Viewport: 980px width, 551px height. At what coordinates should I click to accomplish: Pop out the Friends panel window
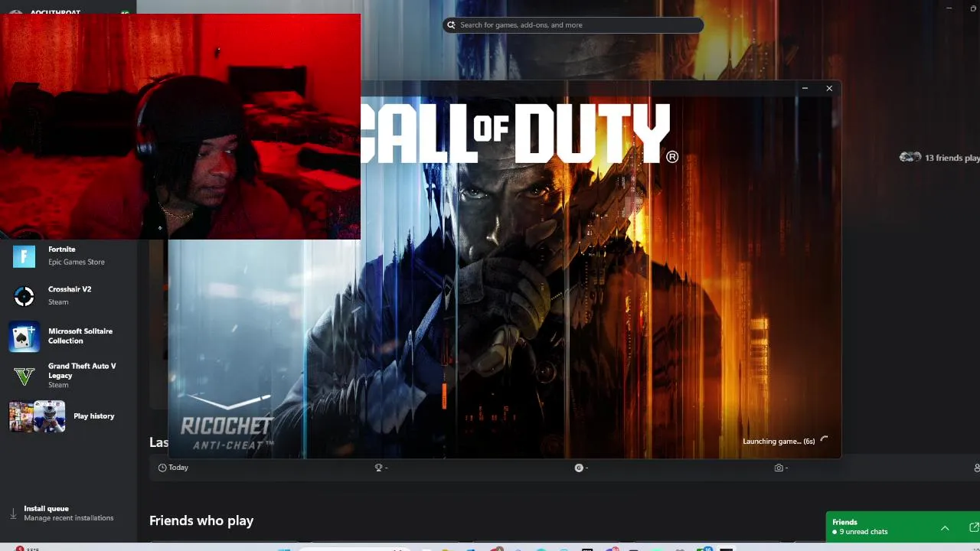click(x=974, y=527)
